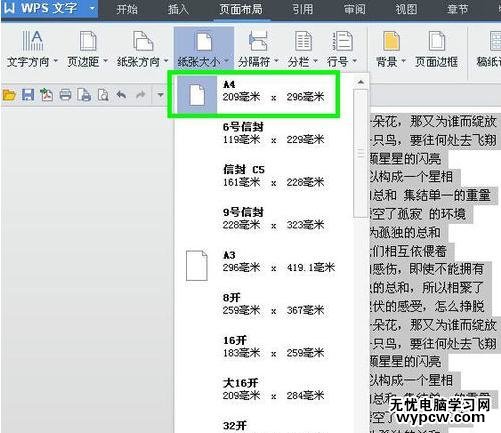Choose 9号信封 paper size

(x=263, y=219)
